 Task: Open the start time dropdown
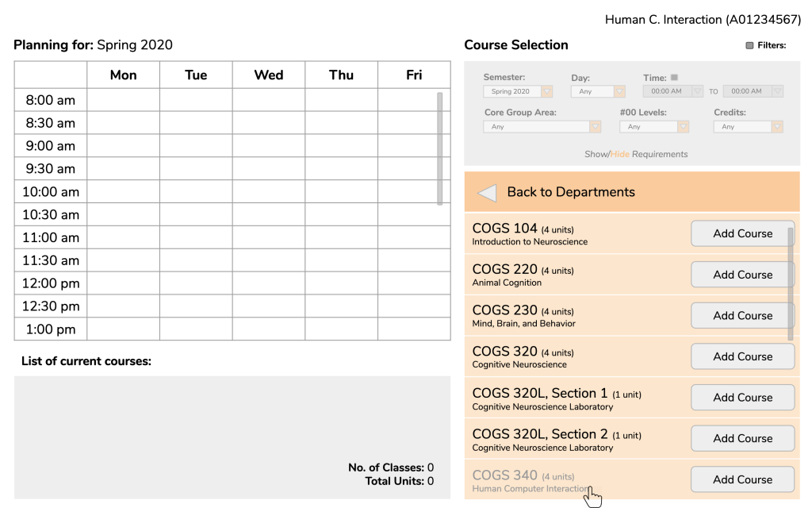[x=672, y=91]
